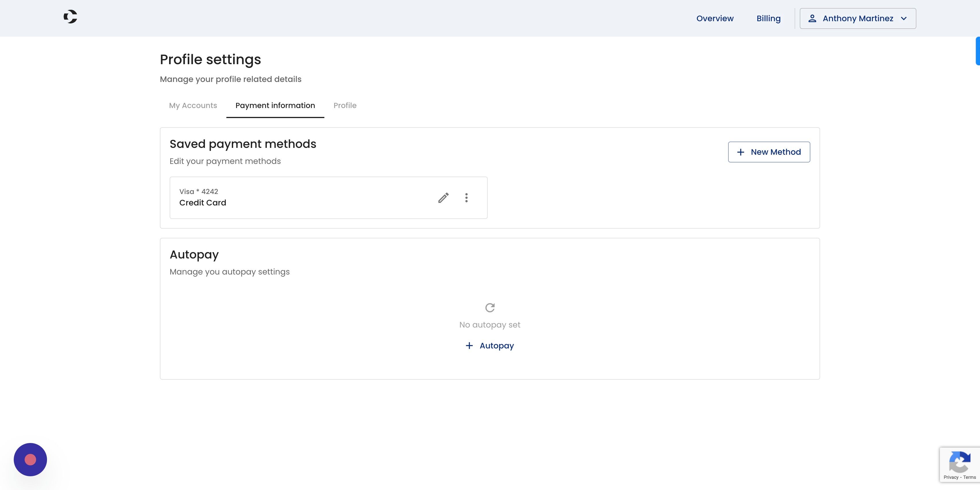Click the company logo in header
Viewport: 980px width, 490px height.
70,17
